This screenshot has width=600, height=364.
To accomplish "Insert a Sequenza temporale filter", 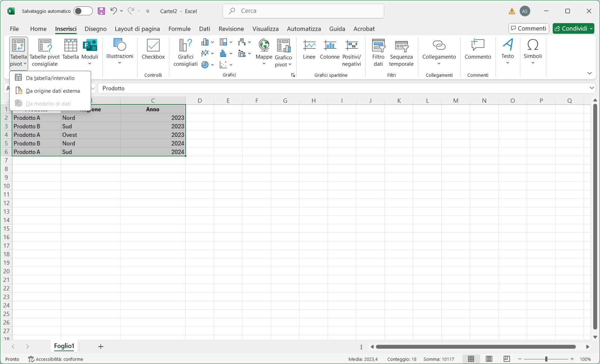I will tap(401, 46).
